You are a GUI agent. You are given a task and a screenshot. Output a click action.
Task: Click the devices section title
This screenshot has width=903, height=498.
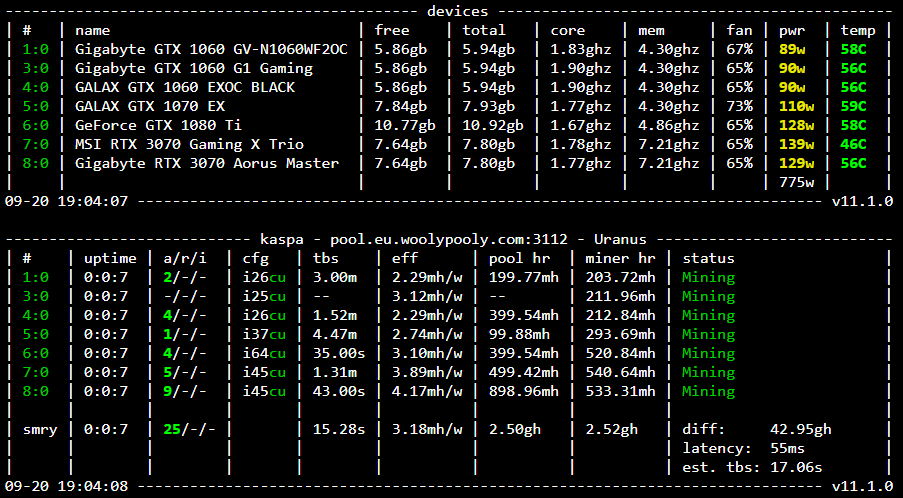[x=457, y=12]
